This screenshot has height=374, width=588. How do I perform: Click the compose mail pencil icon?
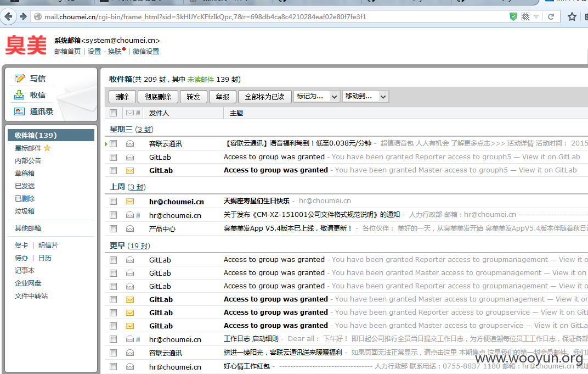pyautogui.click(x=20, y=78)
